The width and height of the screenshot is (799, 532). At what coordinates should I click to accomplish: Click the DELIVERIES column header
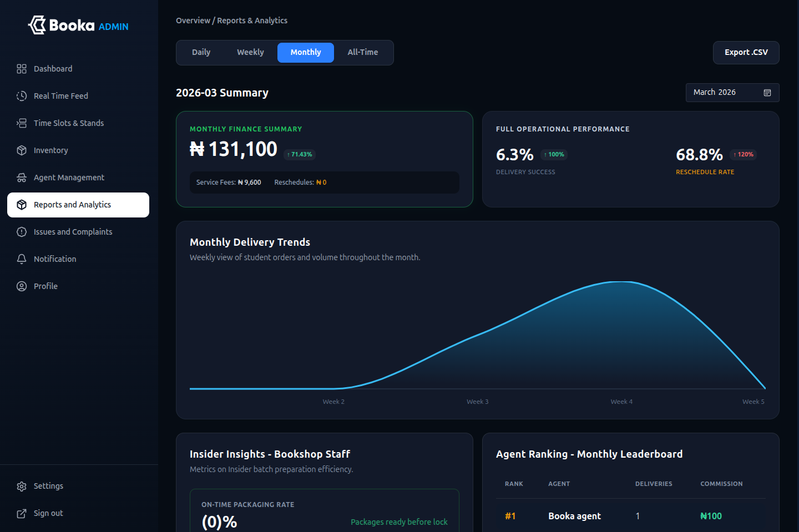pyautogui.click(x=654, y=484)
